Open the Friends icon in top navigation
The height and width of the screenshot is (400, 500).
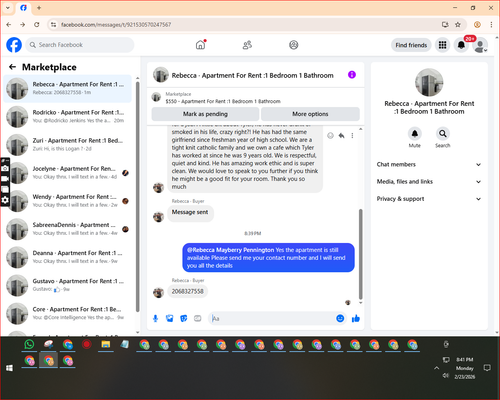(247, 45)
